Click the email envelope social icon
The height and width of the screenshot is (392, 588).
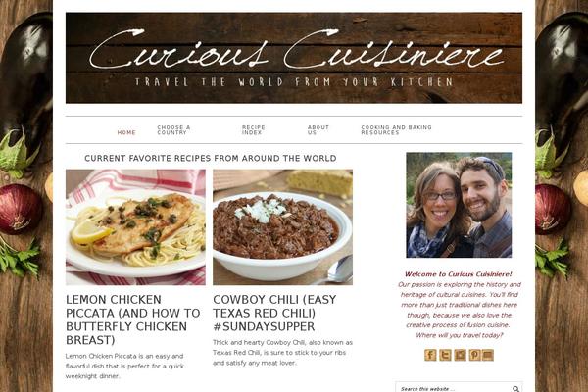(x=487, y=355)
